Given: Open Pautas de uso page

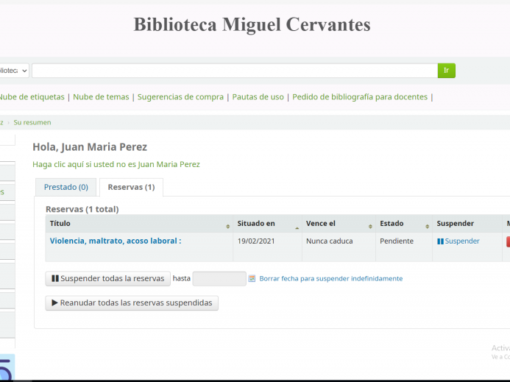Looking at the screenshot, I should coord(258,97).
